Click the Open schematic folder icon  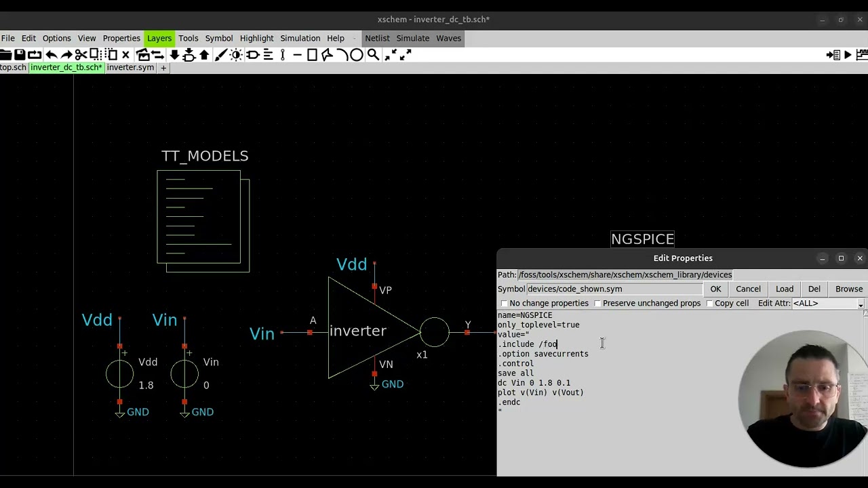click(x=6, y=55)
